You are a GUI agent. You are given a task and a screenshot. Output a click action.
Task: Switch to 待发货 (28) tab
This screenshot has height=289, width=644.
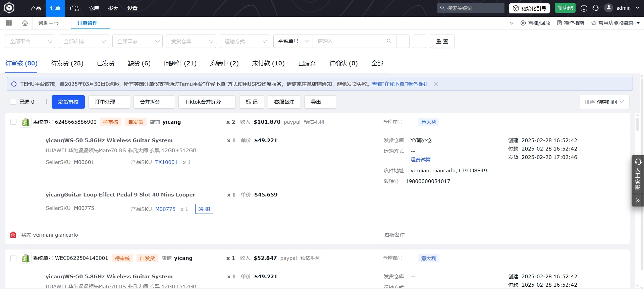[x=67, y=63]
